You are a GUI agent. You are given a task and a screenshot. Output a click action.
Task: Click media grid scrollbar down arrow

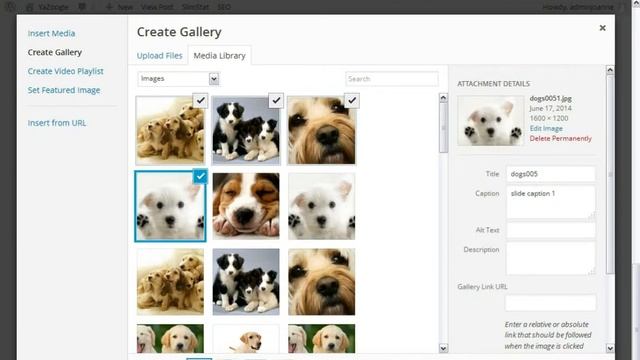pyautogui.click(x=443, y=348)
